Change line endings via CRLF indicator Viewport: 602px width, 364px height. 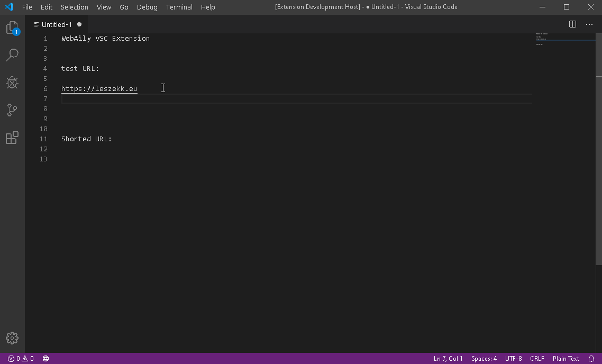537,359
